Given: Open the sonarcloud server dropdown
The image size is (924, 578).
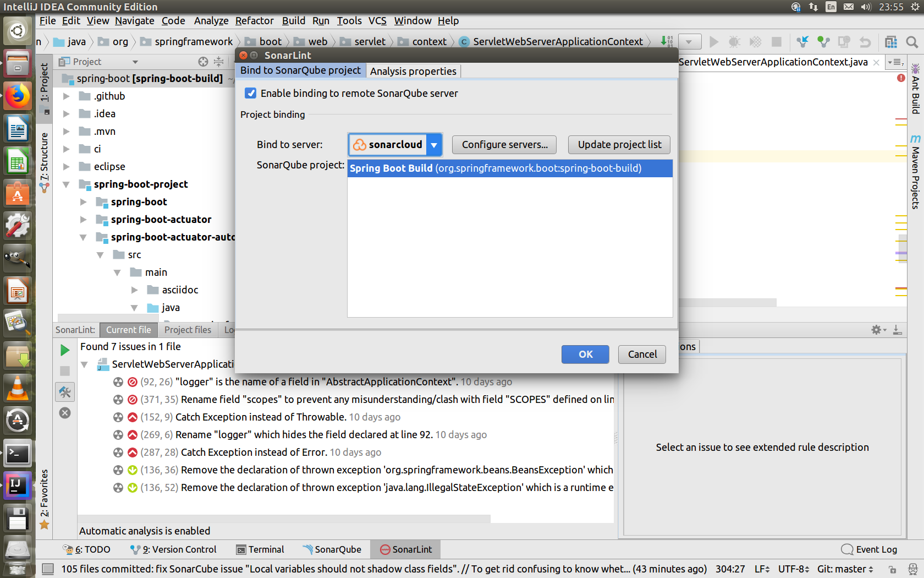Looking at the screenshot, I should 434,145.
